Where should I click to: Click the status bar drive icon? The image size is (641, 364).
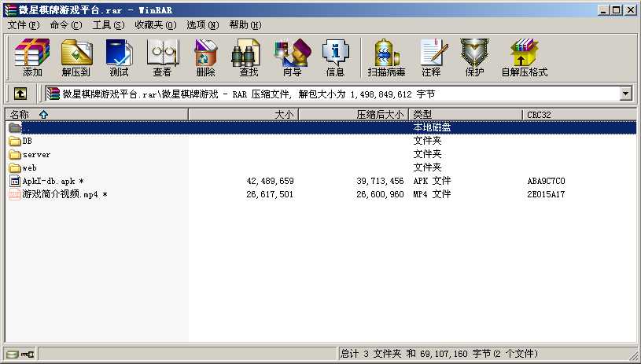(x=13, y=354)
